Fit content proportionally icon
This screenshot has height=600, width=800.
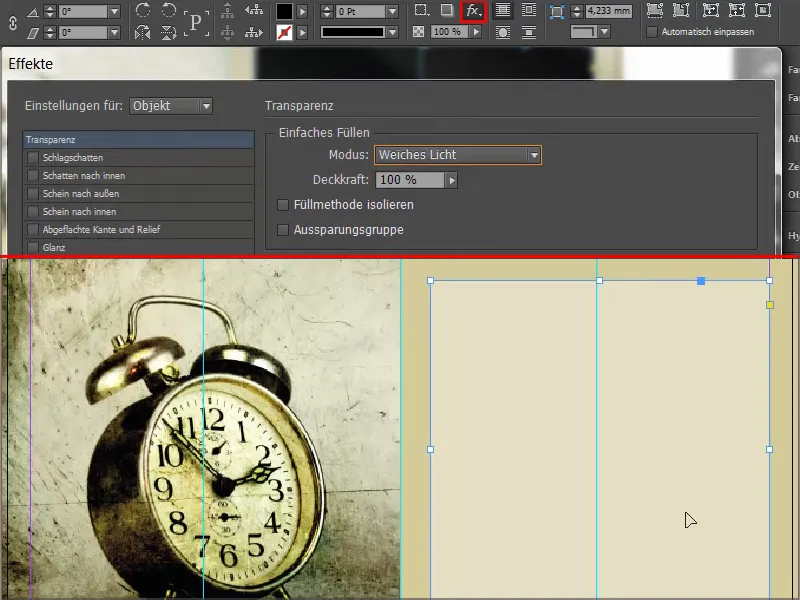681,10
